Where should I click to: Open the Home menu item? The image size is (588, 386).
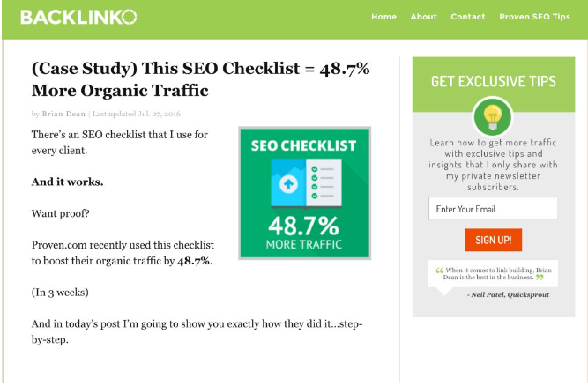point(383,17)
